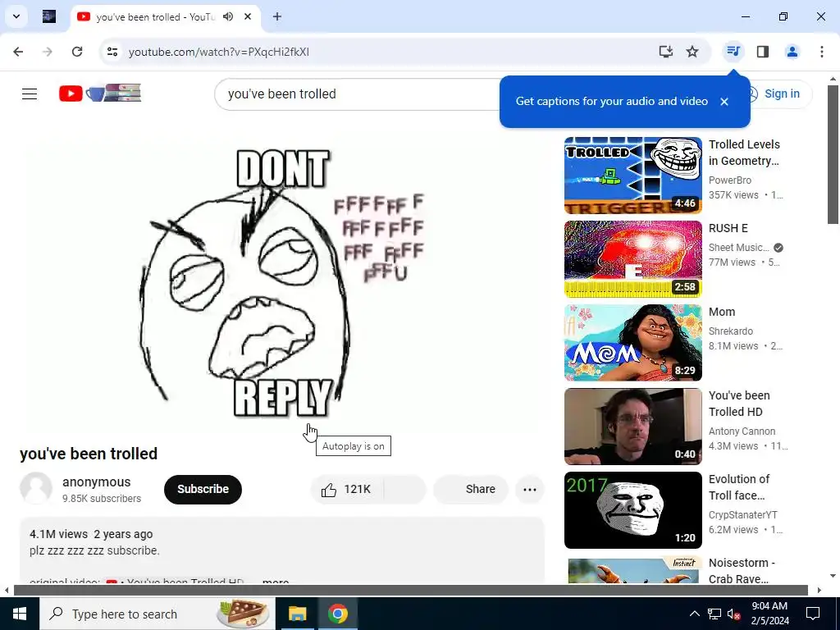Click the Antony Cannon channel name
The image size is (840, 630).
pyautogui.click(x=742, y=431)
